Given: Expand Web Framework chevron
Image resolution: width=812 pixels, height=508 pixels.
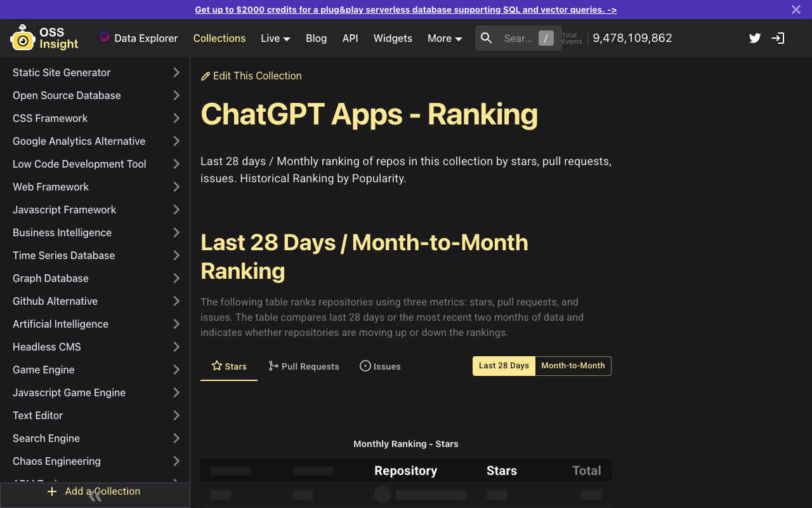Looking at the screenshot, I should (176, 187).
